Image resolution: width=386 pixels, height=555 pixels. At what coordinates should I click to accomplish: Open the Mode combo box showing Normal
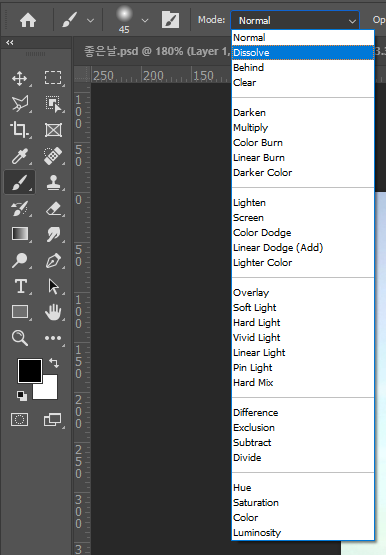pyautogui.click(x=295, y=21)
